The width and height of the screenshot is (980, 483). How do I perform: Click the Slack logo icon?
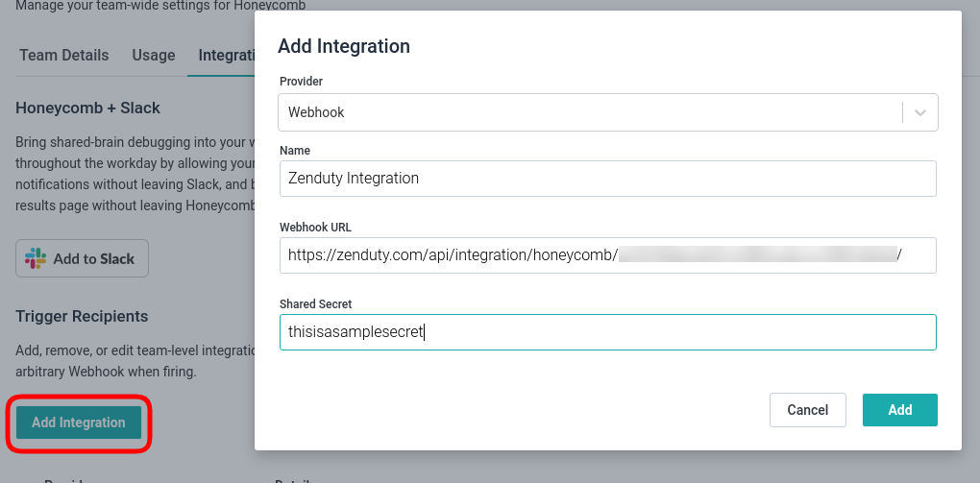(x=36, y=258)
